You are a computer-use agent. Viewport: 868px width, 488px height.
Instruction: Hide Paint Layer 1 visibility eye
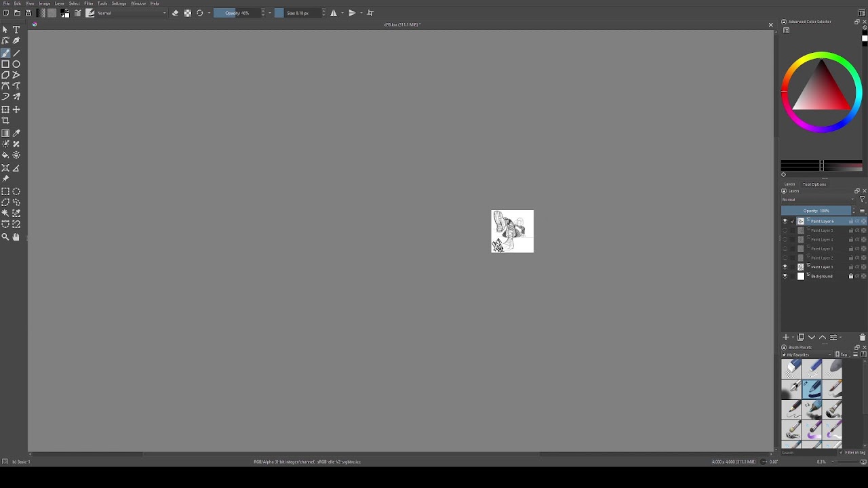tap(785, 267)
